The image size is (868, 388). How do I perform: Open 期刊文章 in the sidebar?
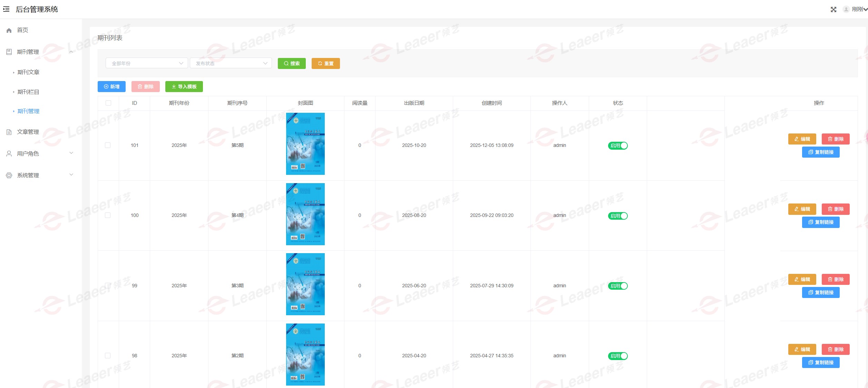click(28, 72)
